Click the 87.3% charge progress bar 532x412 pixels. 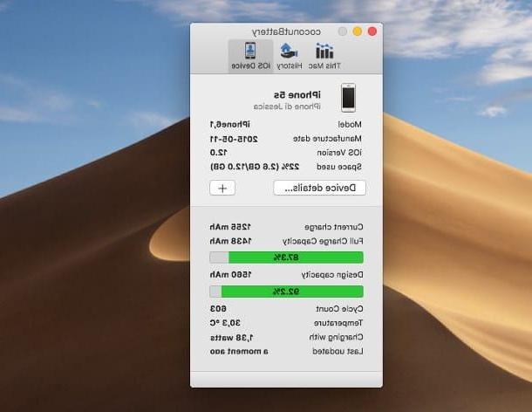(x=286, y=257)
